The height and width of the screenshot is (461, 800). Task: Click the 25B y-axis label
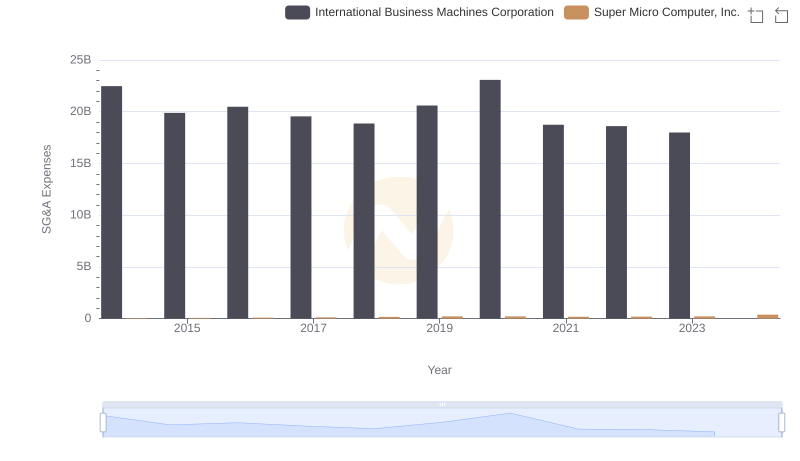81,60
